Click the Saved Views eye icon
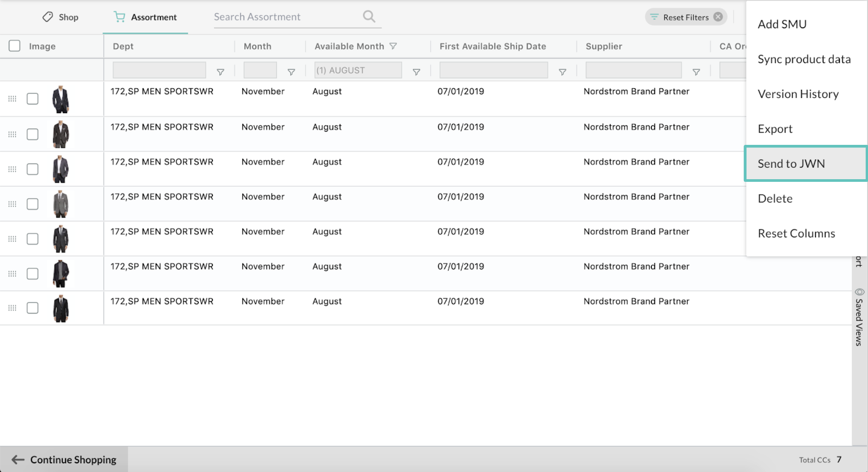This screenshot has width=868, height=472. click(x=860, y=292)
